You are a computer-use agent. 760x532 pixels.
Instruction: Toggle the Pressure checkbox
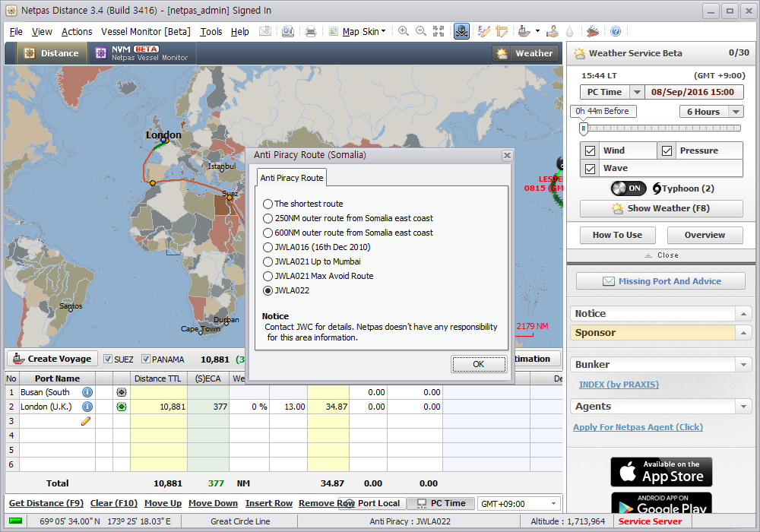(x=667, y=150)
